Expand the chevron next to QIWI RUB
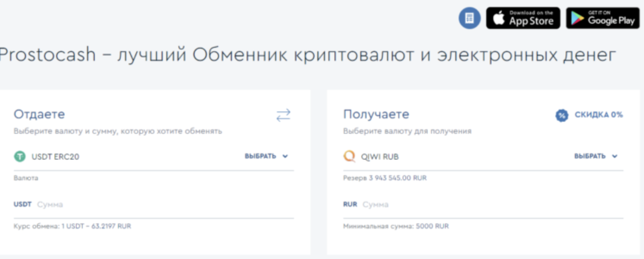644x259 pixels. pos(615,157)
